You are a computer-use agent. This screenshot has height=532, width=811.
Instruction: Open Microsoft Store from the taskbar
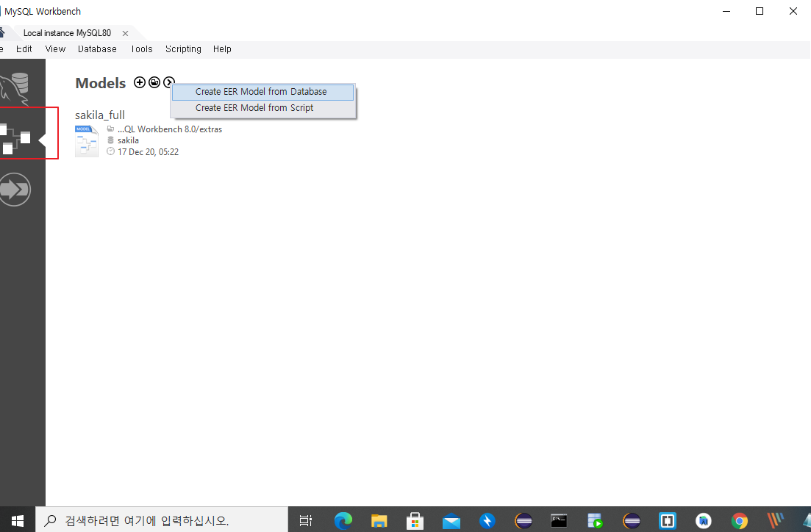click(x=415, y=521)
